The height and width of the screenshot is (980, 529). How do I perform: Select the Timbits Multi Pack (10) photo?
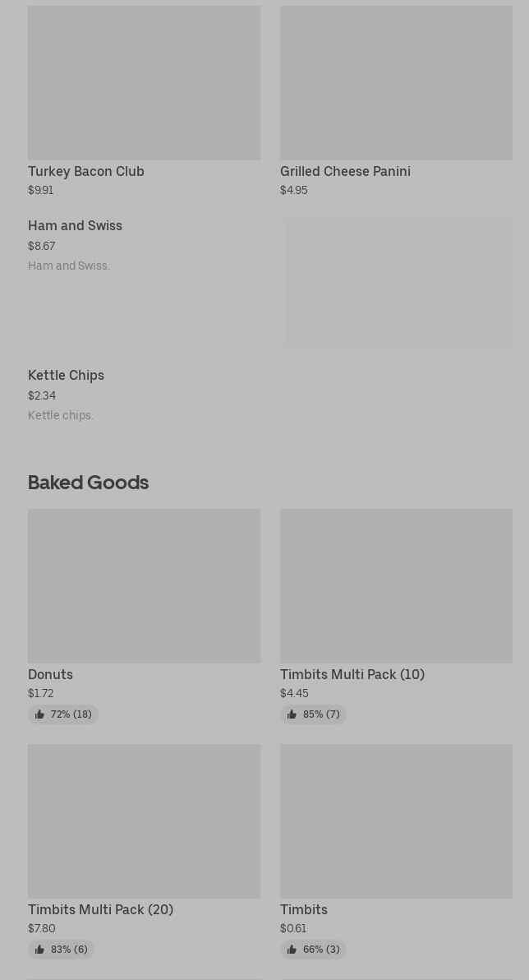(396, 585)
